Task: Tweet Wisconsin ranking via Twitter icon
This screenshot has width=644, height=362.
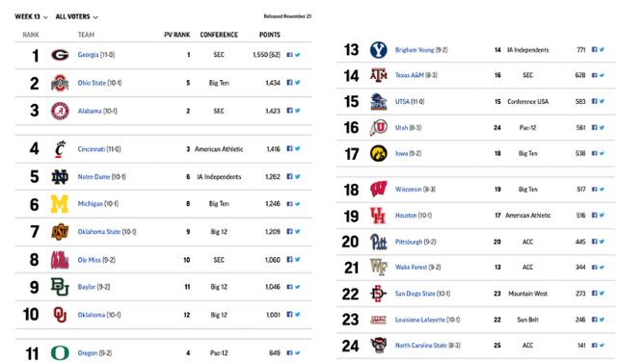Action: [x=602, y=189]
